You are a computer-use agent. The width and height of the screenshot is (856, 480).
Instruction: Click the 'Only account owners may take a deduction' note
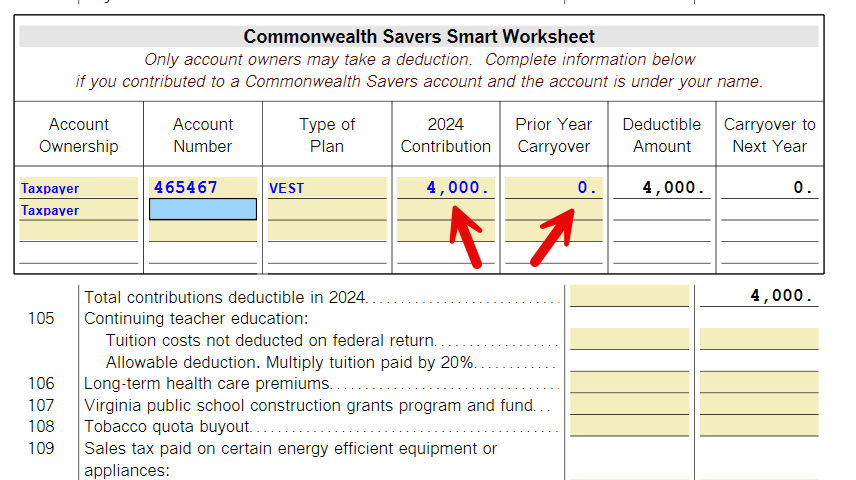coord(307,59)
